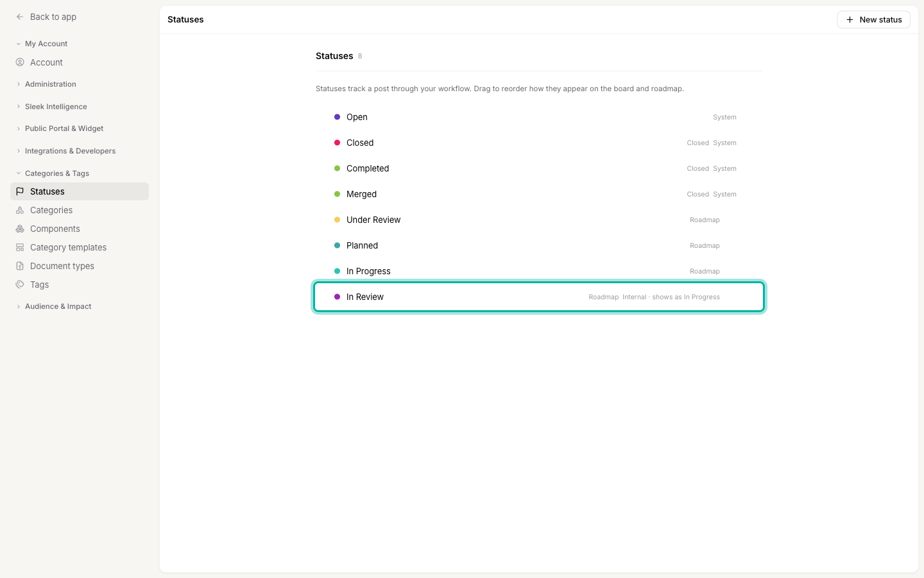Click the teal dot of Planned status
924x578 pixels.
pyautogui.click(x=337, y=245)
